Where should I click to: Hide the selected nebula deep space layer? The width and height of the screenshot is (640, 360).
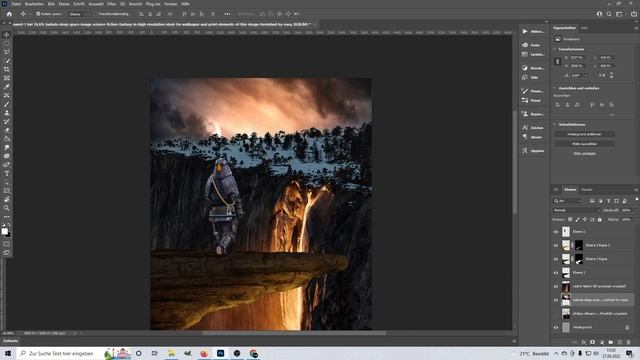point(556,300)
